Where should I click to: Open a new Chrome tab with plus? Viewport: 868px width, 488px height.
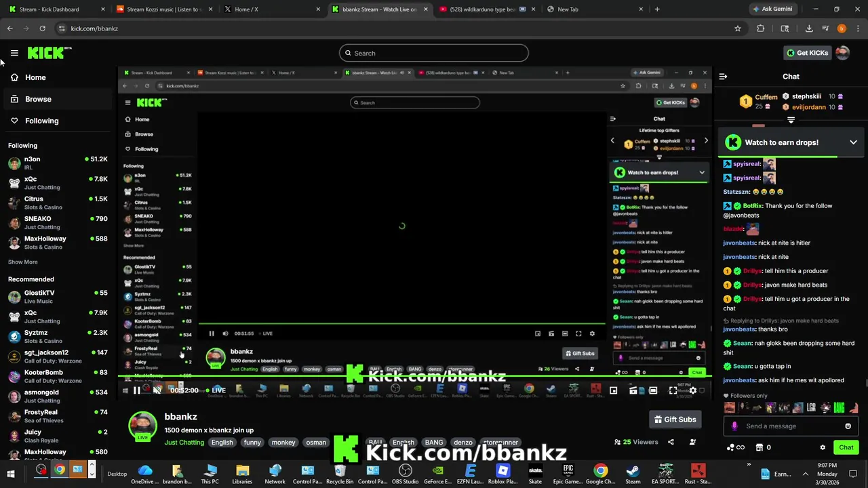657,9
